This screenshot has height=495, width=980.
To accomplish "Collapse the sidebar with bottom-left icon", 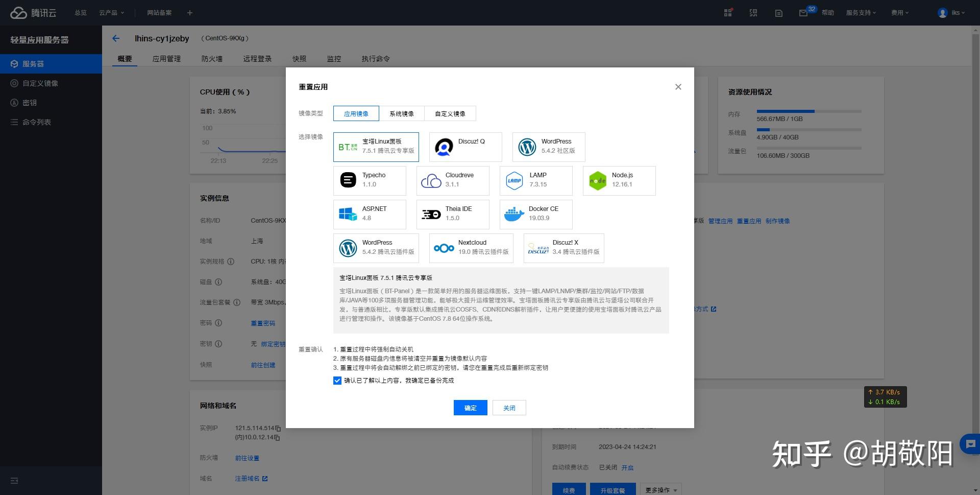I will [x=14, y=481].
